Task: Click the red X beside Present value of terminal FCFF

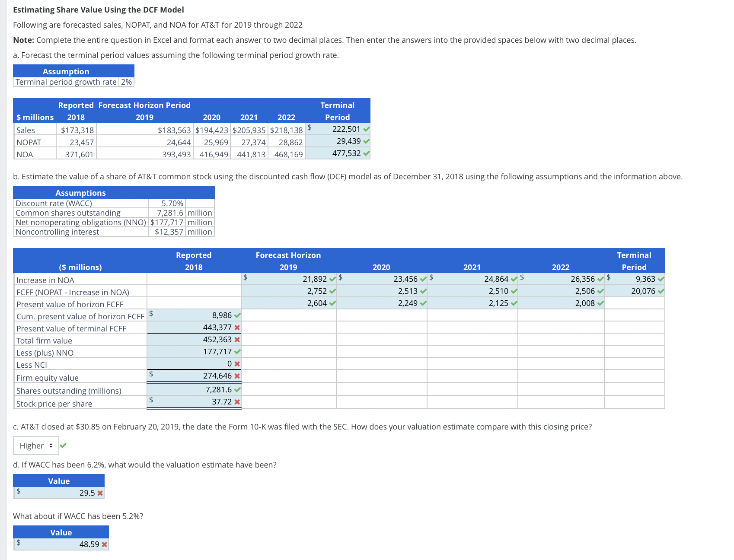Action: coord(236,328)
